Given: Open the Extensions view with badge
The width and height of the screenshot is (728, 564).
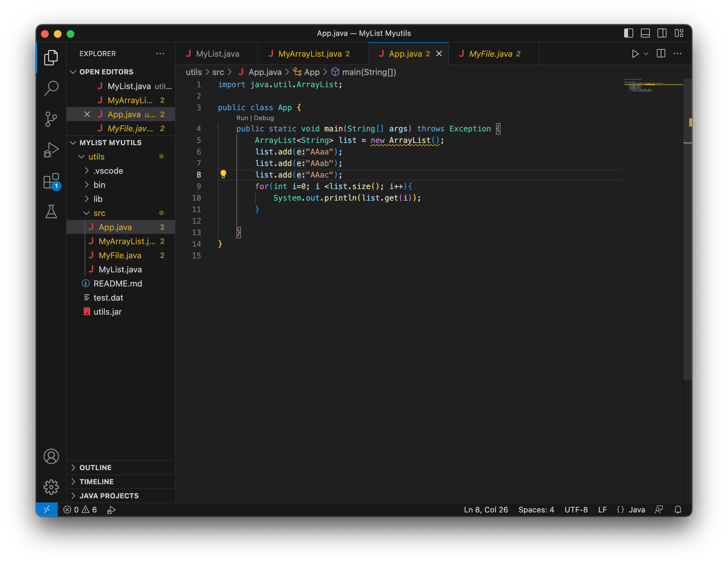Looking at the screenshot, I should coord(52,181).
